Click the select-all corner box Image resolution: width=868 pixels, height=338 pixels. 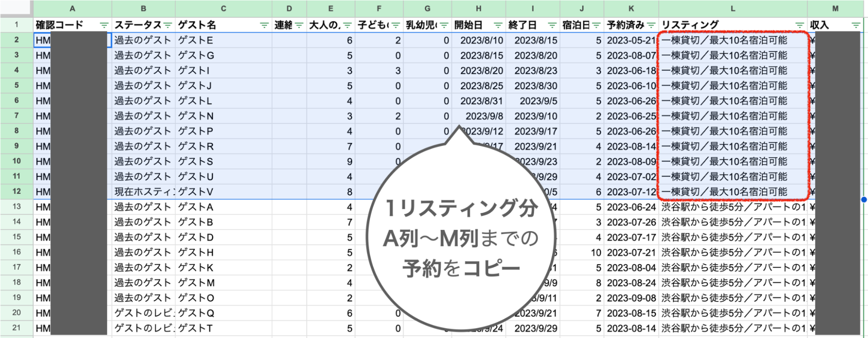coord(17,8)
